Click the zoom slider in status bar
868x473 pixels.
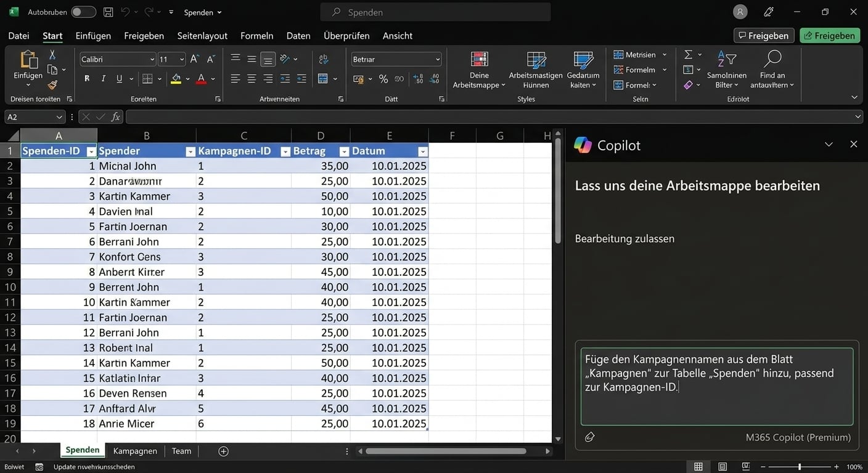point(800,467)
